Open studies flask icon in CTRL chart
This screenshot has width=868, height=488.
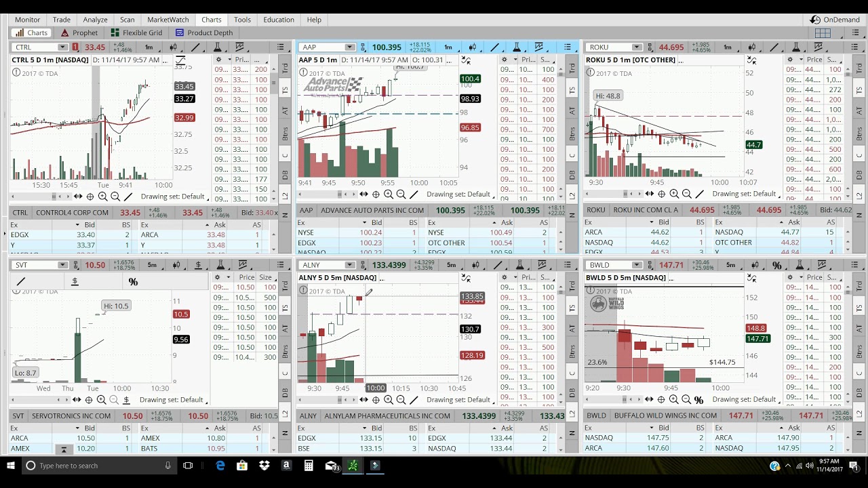(x=217, y=47)
